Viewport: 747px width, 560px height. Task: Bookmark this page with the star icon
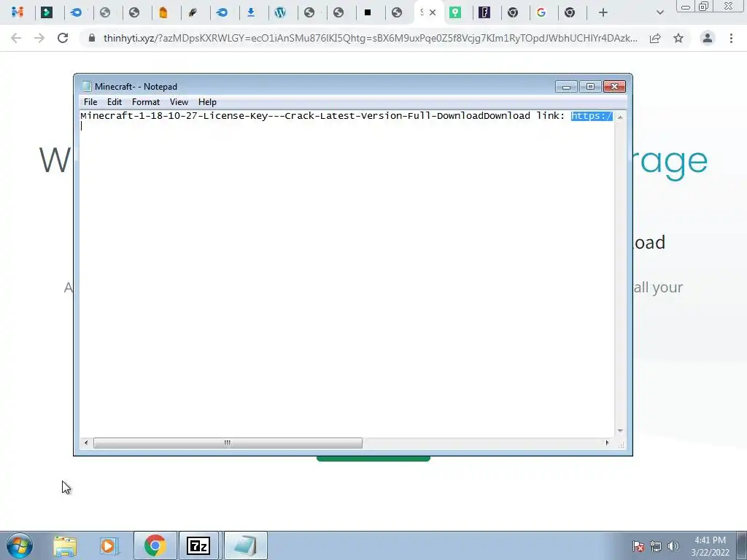[678, 38]
